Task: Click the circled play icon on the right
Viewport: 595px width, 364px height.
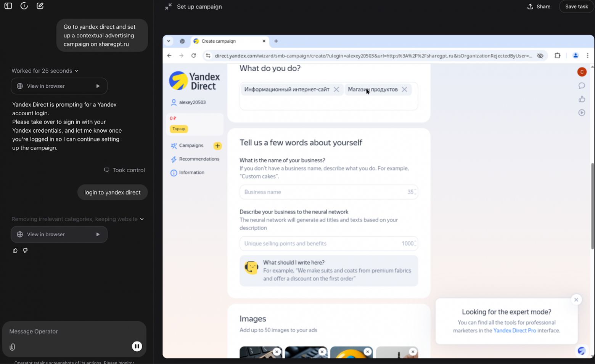Action: coord(582,113)
